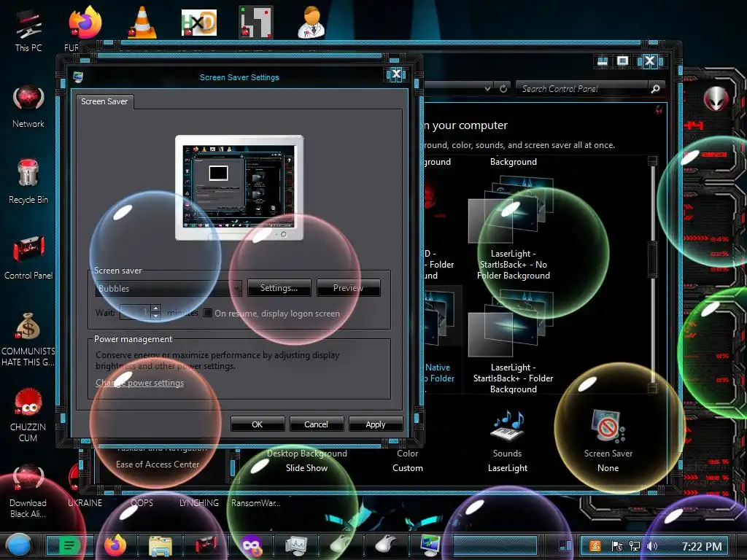This screenshot has width=747, height=560.
Task: Toggle On resume, display logon screen checkbox
Action: click(207, 313)
